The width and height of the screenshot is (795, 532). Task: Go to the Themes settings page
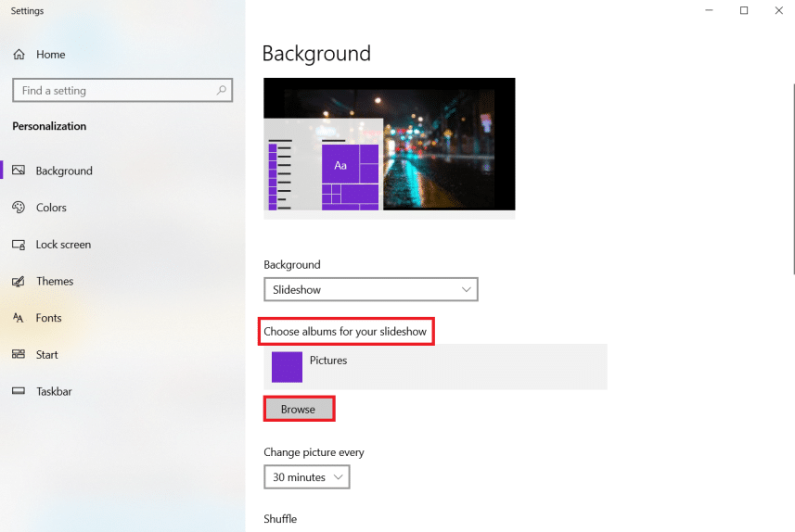(55, 281)
